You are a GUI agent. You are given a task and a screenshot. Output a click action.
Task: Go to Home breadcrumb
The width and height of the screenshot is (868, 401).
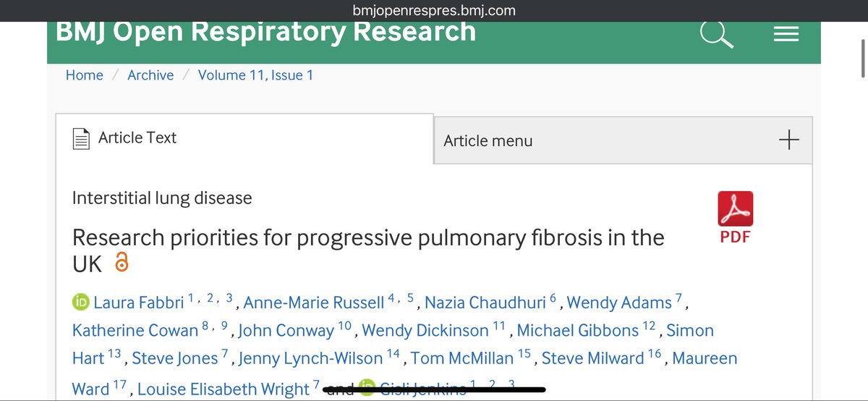pos(85,75)
